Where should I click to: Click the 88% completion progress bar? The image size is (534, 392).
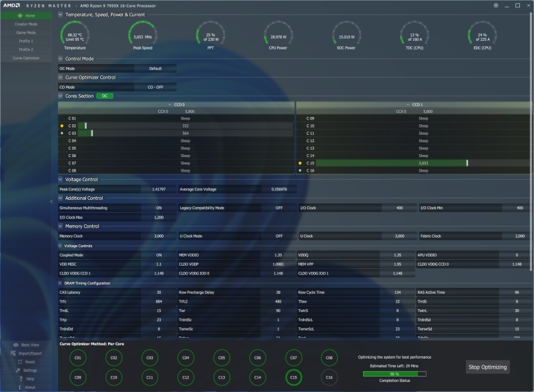(394, 374)
